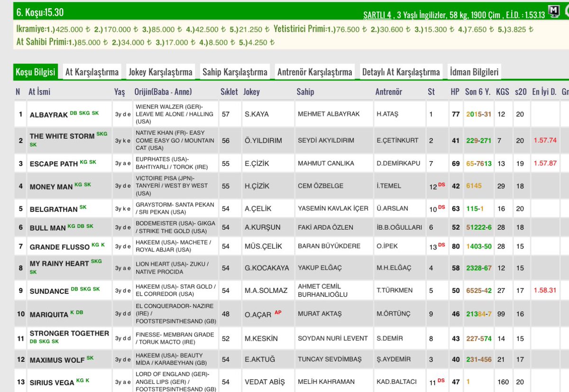The image size is (569, 392).
Task: Click best time 1.57.87 for ESCAPE PATH
Action: coord(545,164)
